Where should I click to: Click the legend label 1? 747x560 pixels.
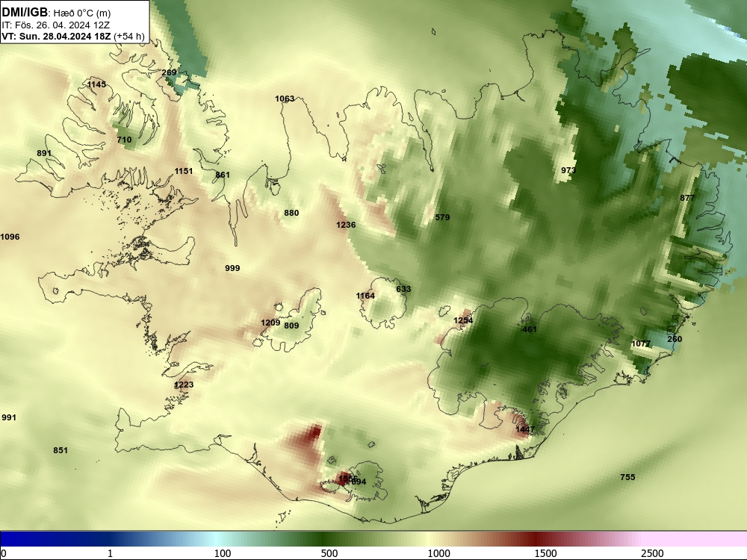tap(110, 553)
